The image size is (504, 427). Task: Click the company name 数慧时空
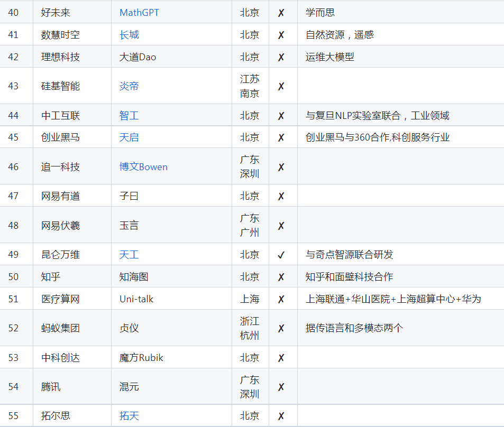point(60,35)
